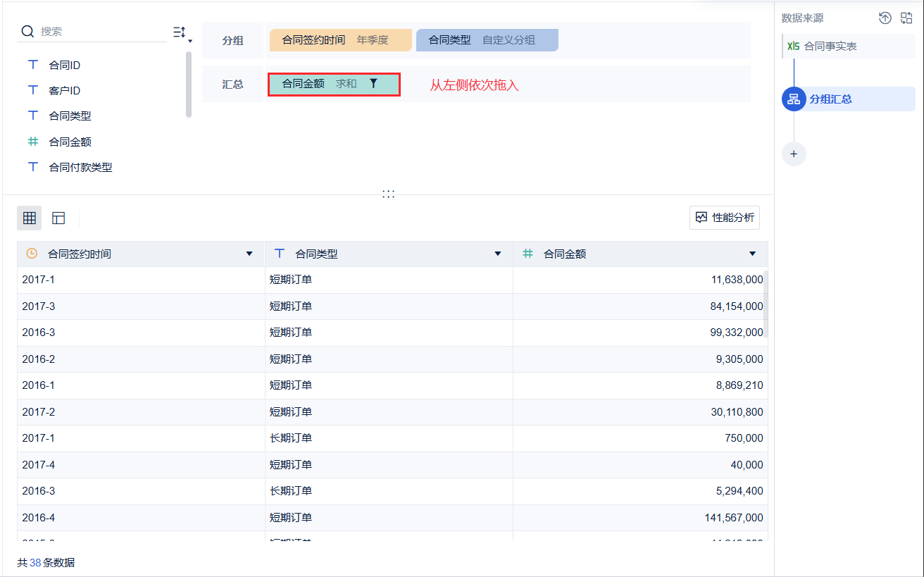Image resolution: width=924 pixels, height=577 pixels.
Task: Click the numeric # icon beside 合同金额 field
Action: 32,142
